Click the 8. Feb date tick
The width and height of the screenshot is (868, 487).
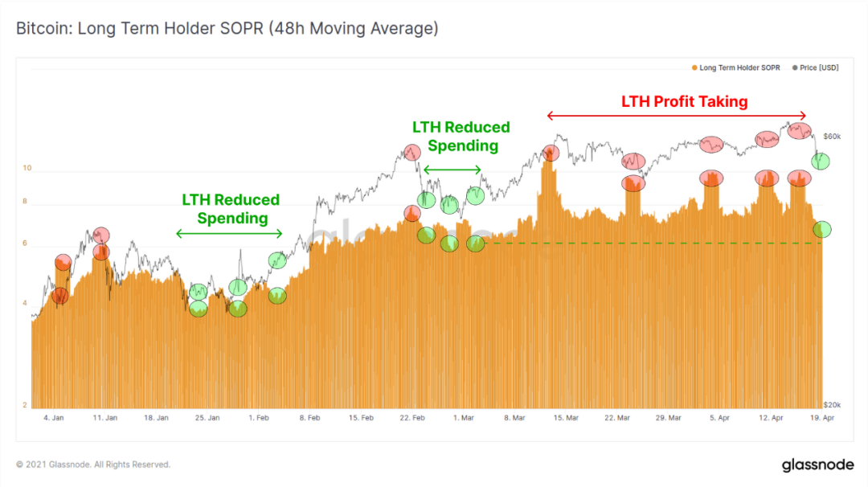309,418
